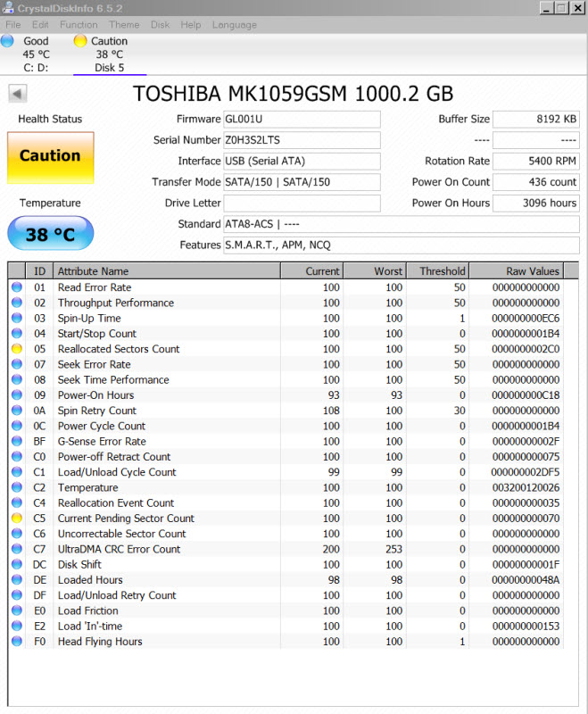Click the status orb for Load/Unload Cycle Count
This screenshot has height=714, width=588.
click(17, 472)
